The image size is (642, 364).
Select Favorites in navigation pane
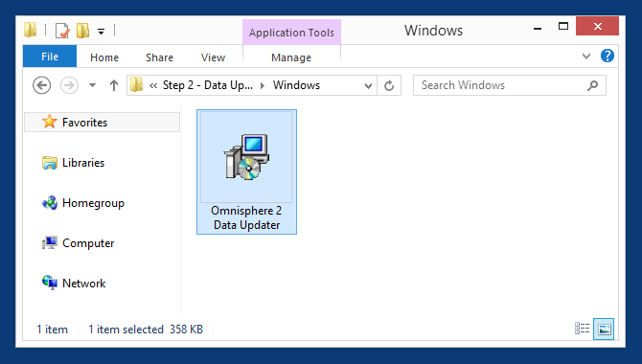102,122
